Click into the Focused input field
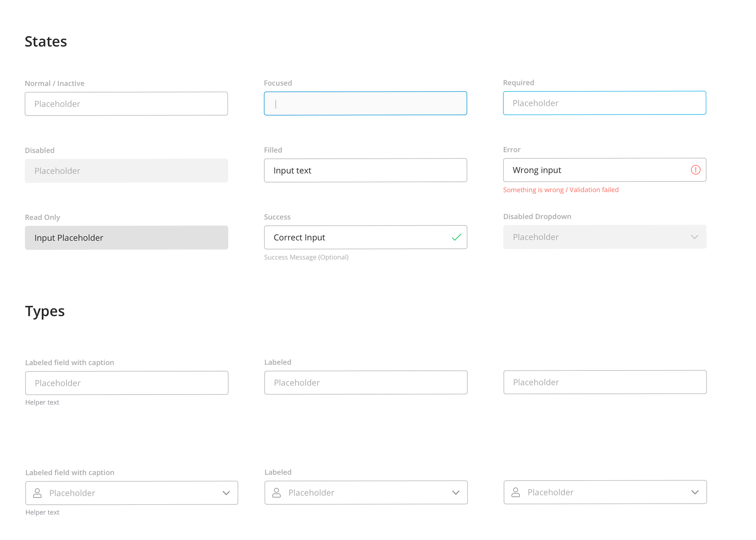This screenshot has width=756, height=540. coord(365,103)
